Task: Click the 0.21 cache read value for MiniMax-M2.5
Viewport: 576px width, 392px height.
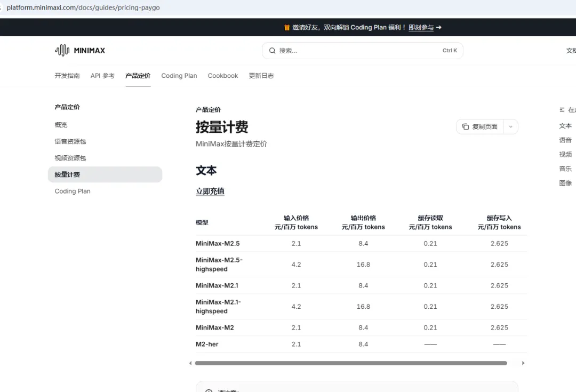Action: tap(430, 244)
